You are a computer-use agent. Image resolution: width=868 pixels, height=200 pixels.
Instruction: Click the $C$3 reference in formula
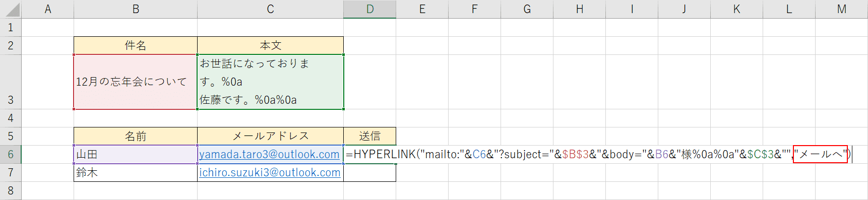click(760, 154)
